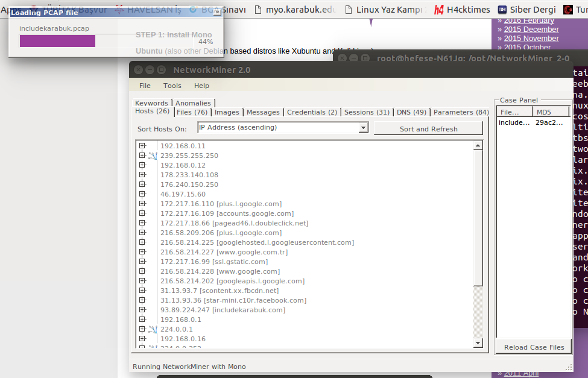Open the Sessions (31) tab
588x378 pixels.
367,112
